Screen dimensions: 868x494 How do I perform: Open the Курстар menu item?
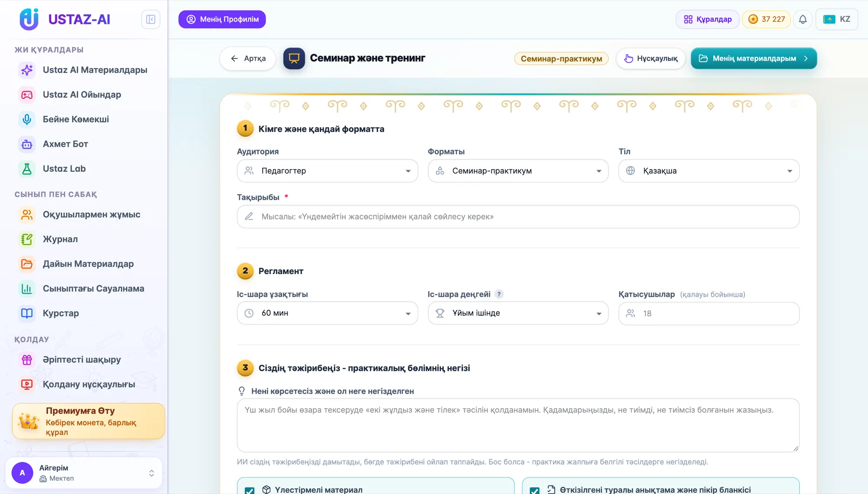(61, 314)
